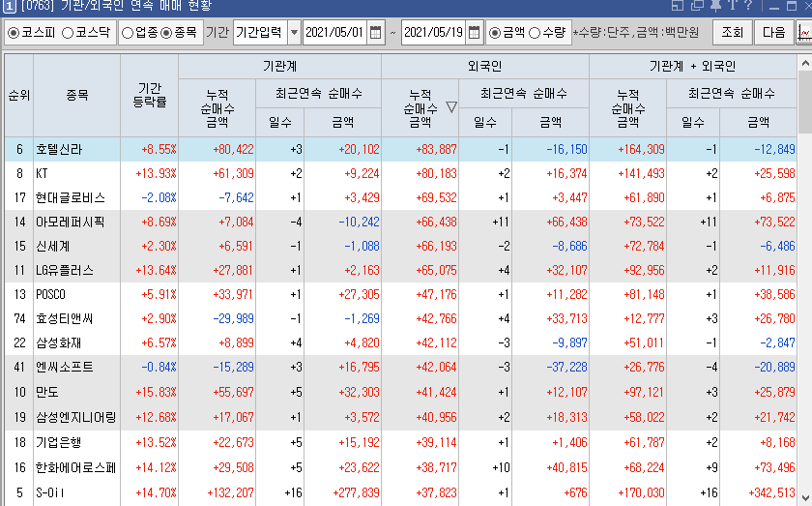Click the 다음 next button
This screenshot has width=812, height=506.
point(773,32)
